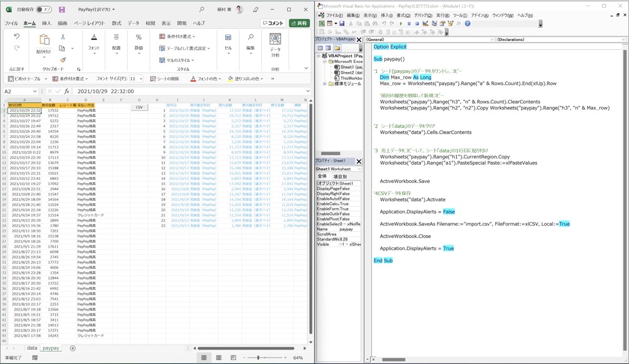This screenshot has width=629, height=364.
Task: Click the fx Insert Function icon
Action: pos(67,91)
